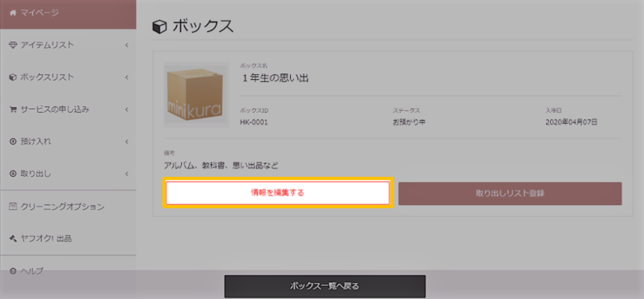Screen dimensions: 644x299
Task: Click the diamond icon next to アイテムリスト
Action: tap(13, 45)
